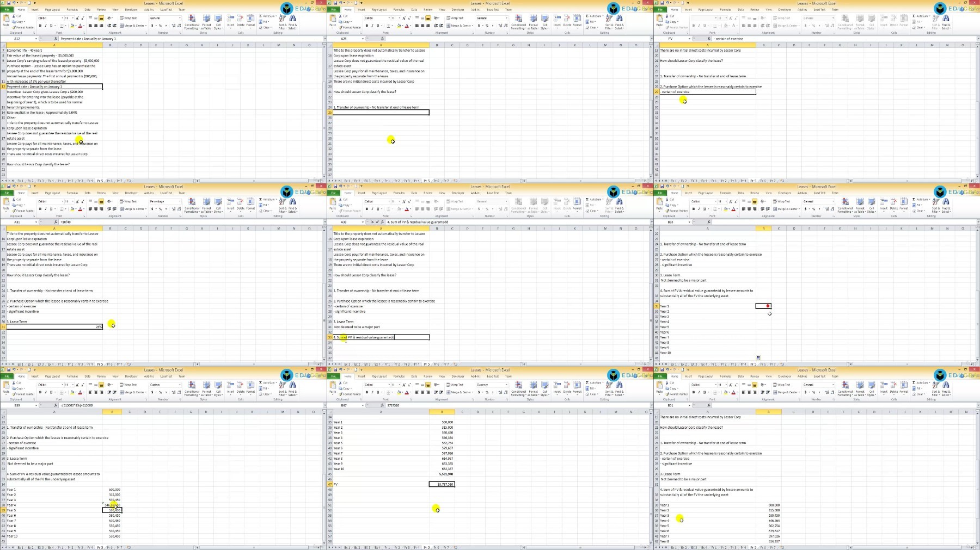980x550 pixels.
Task: Open Format cells menu in A33 window
Action: click(577, 205)
